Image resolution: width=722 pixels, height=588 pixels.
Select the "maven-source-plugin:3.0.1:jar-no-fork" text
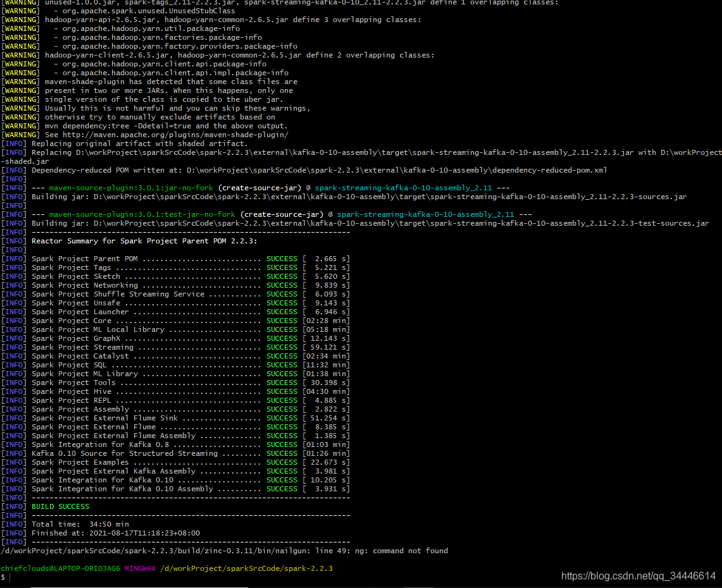coord(131,188)
